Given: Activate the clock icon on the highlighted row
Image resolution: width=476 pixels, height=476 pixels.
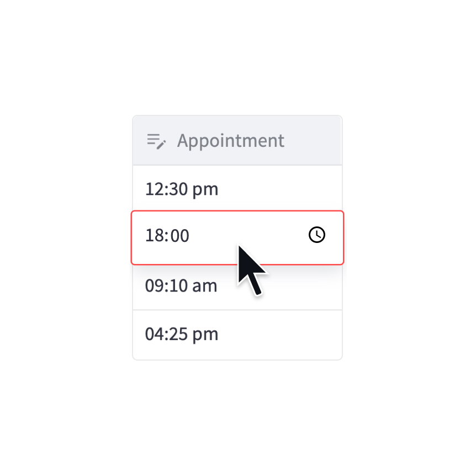Looking at the screenshot, I should pyautogui.click(x=316, y=235).
